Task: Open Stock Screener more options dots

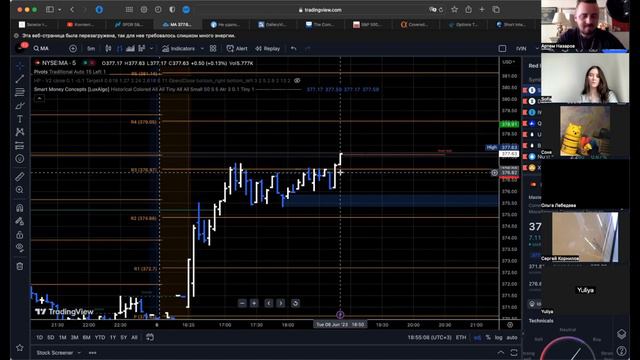Action: pos(93,353)
